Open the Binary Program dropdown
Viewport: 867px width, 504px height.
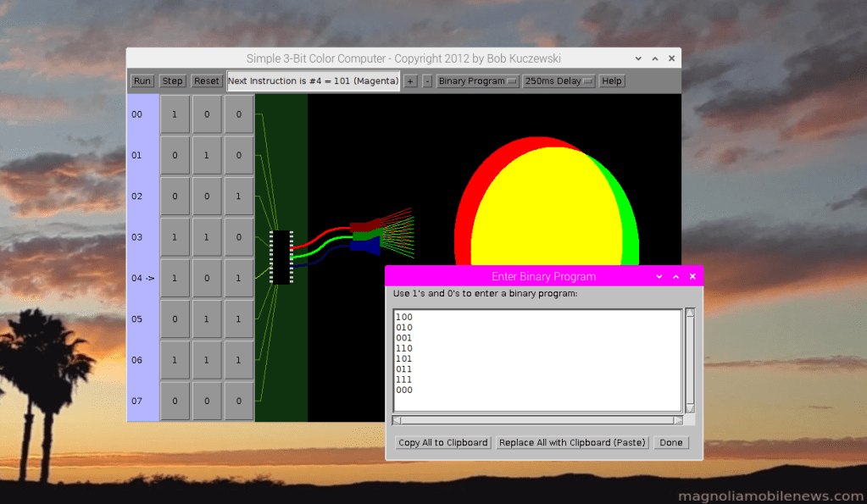coord(477,81)
